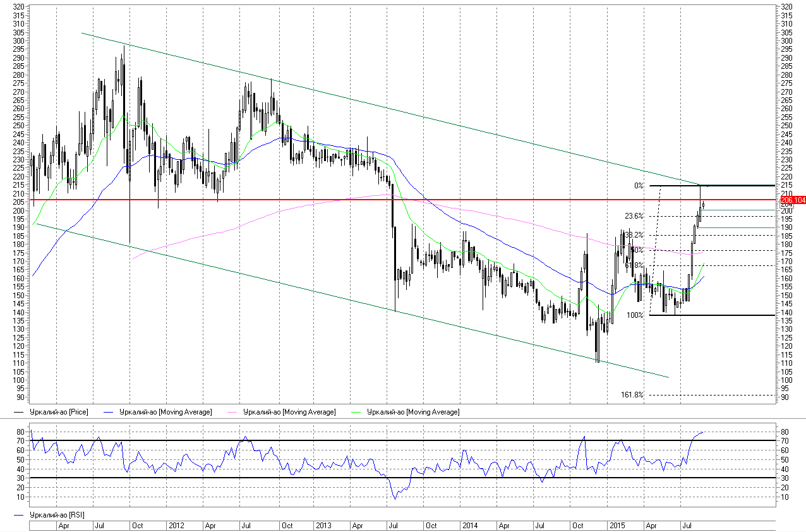The width and height of the screenshot is (806, 532).
Task: Click the 2015 marker on time axis
Action: pyautogui.click(x=617, y=526)
